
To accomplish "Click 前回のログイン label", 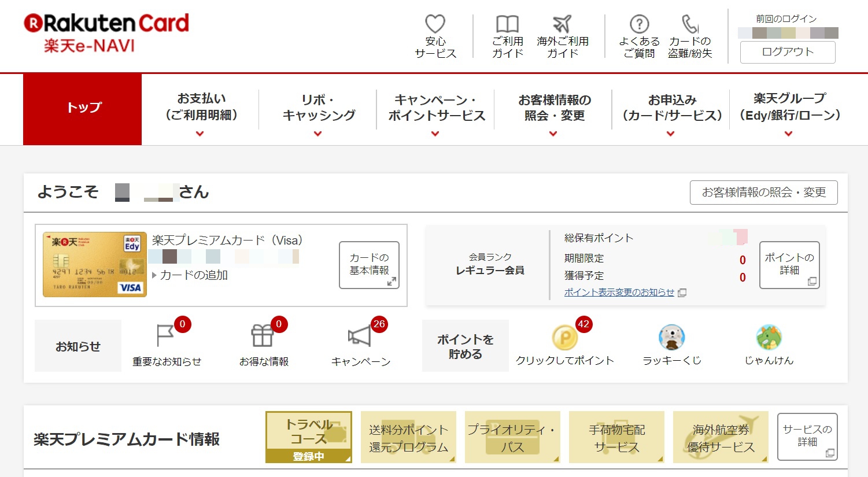I will click(786, 19).
